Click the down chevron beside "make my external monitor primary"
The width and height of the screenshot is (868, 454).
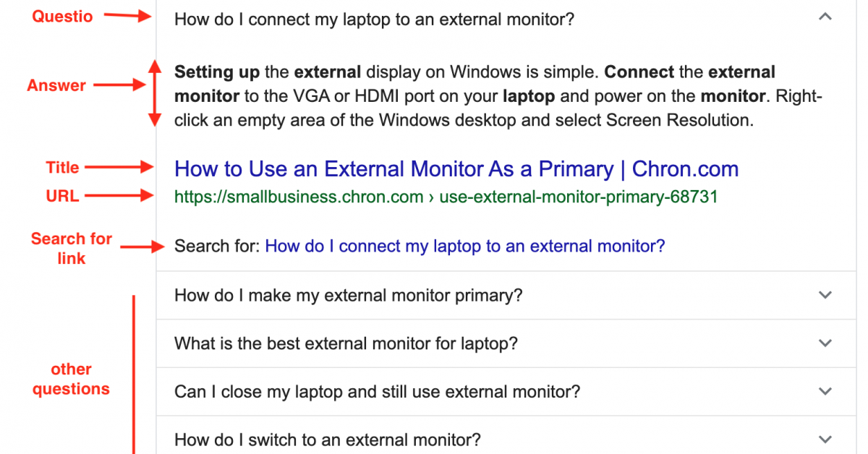point(825,295)
